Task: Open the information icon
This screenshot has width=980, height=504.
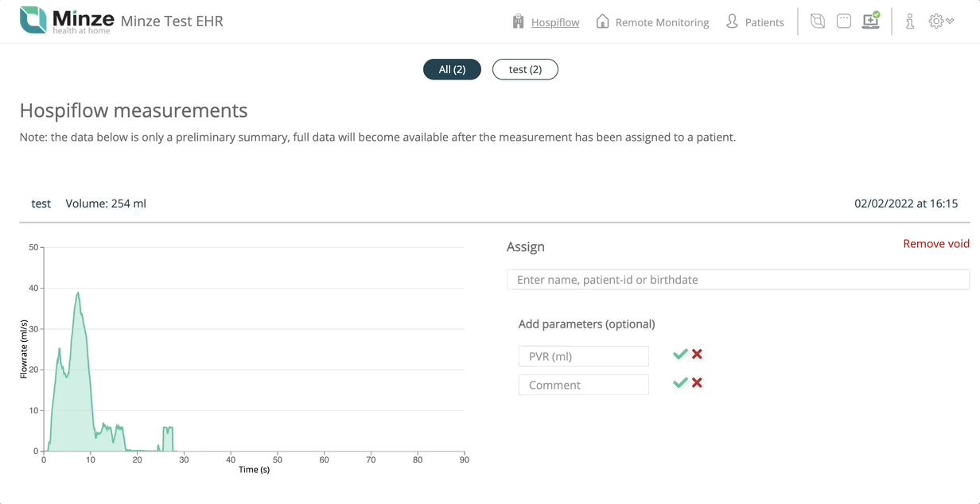Action: click(x=910, y=21)
